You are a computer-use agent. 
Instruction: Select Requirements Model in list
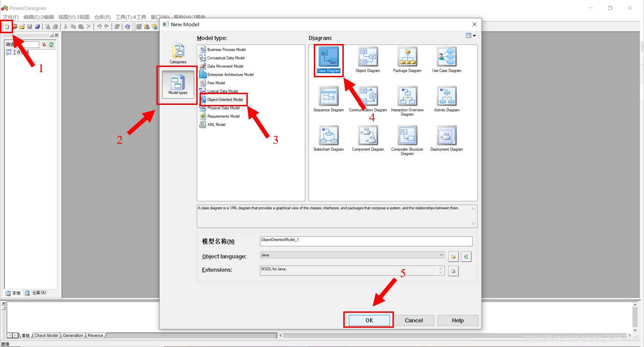220,117
